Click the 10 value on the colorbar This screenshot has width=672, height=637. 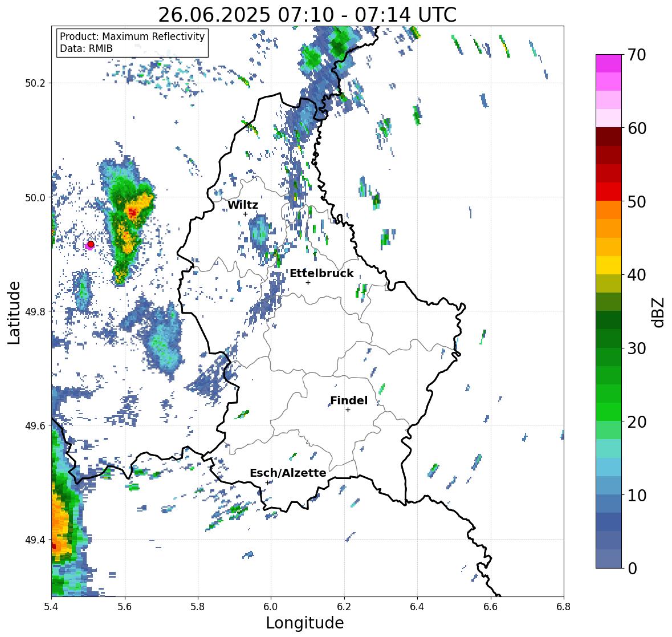637,495
